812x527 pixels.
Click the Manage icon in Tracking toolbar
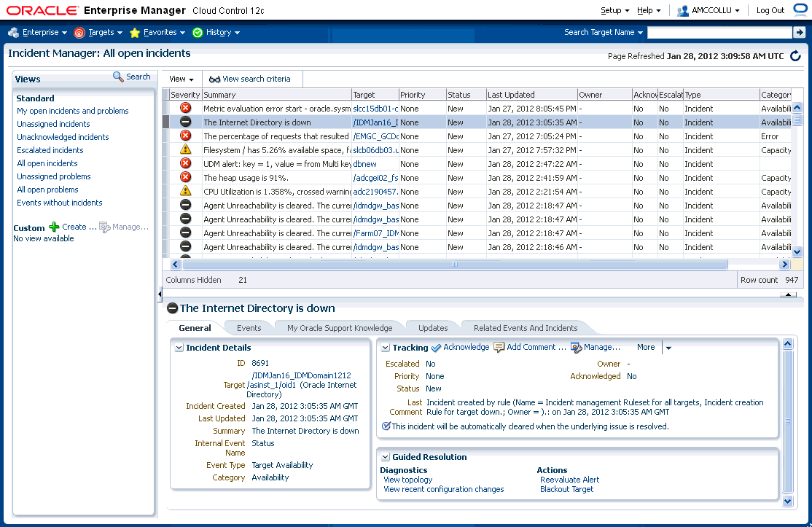click(x=577, y=348)
